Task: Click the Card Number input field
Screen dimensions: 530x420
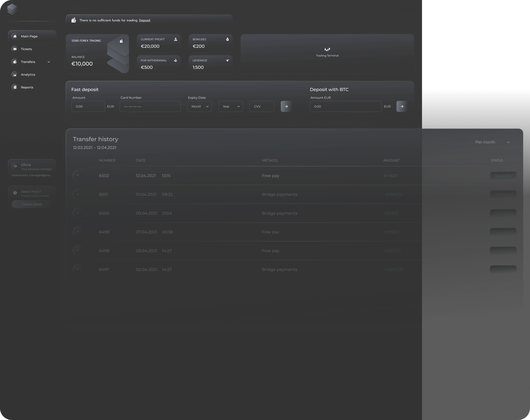Action: point(150,106)
